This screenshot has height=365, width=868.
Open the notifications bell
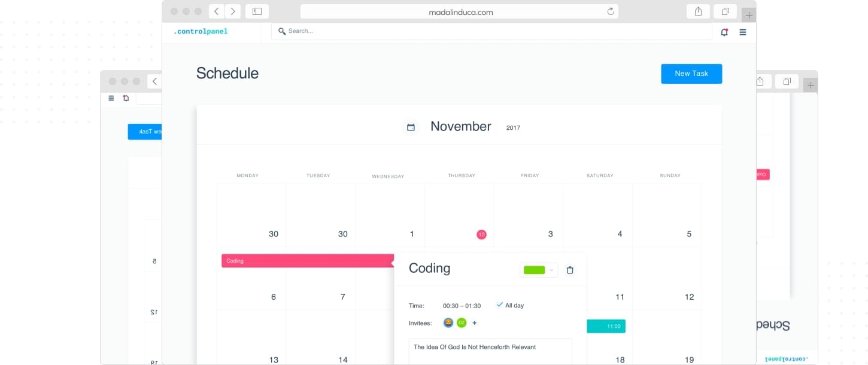pyautogui.click(x=724, y=32)
